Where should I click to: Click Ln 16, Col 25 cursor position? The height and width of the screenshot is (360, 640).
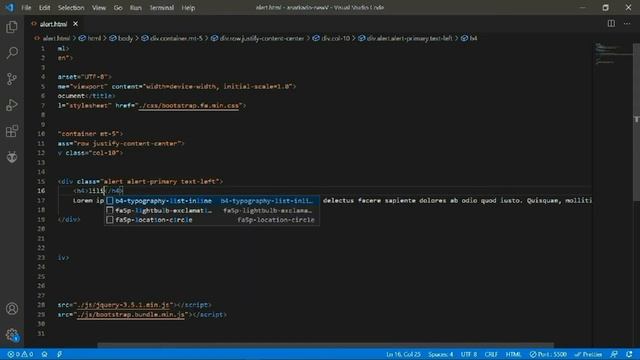(x=403, y=354)
